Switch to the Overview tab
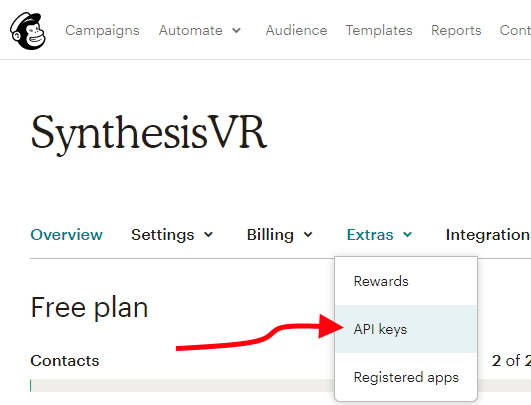 [x=66, y=235]
